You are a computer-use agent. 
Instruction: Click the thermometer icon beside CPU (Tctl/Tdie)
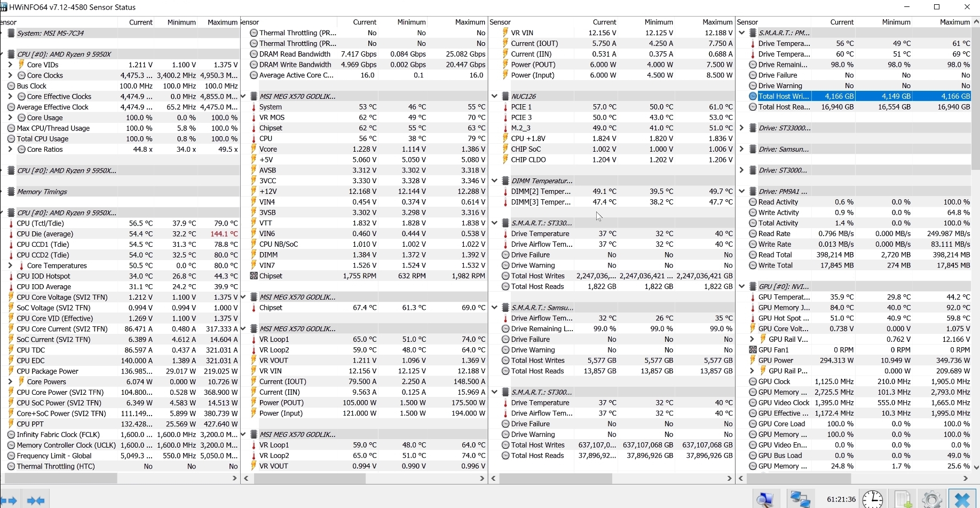11,223
